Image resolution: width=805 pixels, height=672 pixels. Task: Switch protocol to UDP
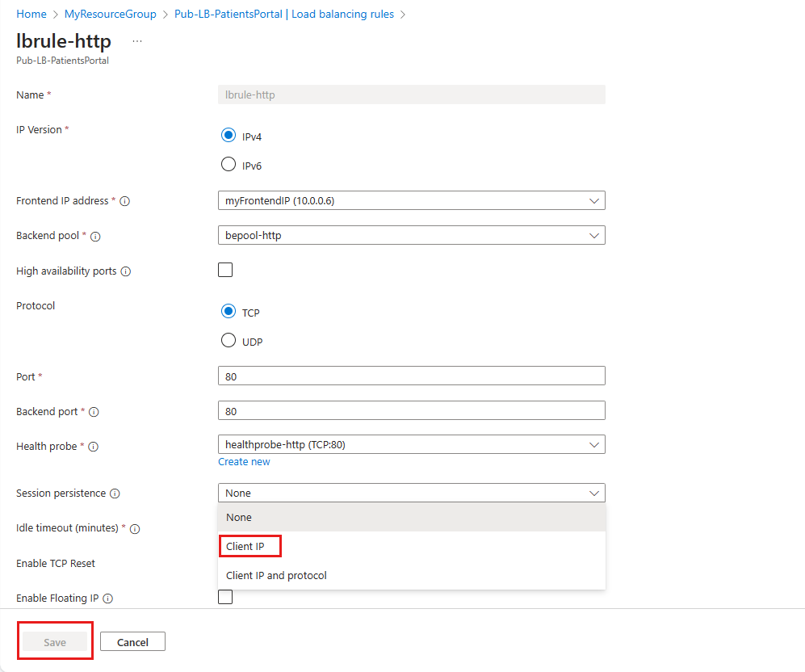229,340
